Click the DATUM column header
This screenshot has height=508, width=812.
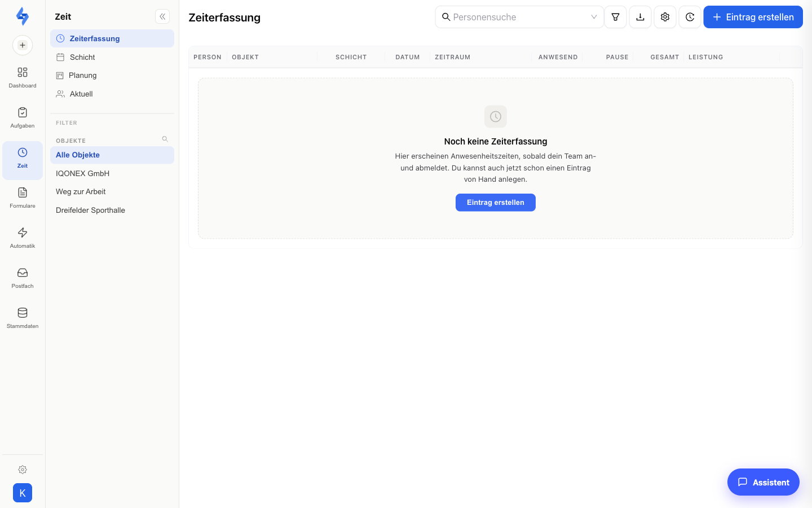click(408, 57)
